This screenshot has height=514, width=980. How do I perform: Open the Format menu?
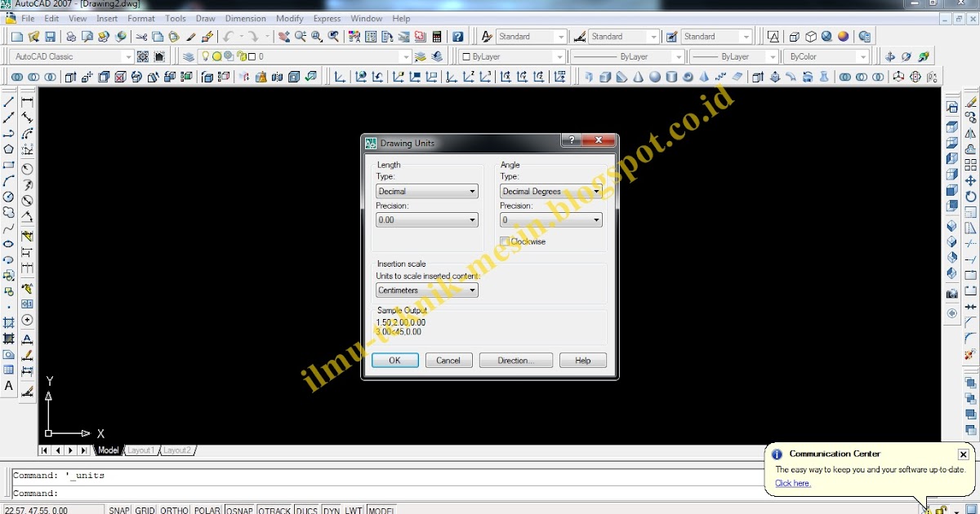(140, 18)
